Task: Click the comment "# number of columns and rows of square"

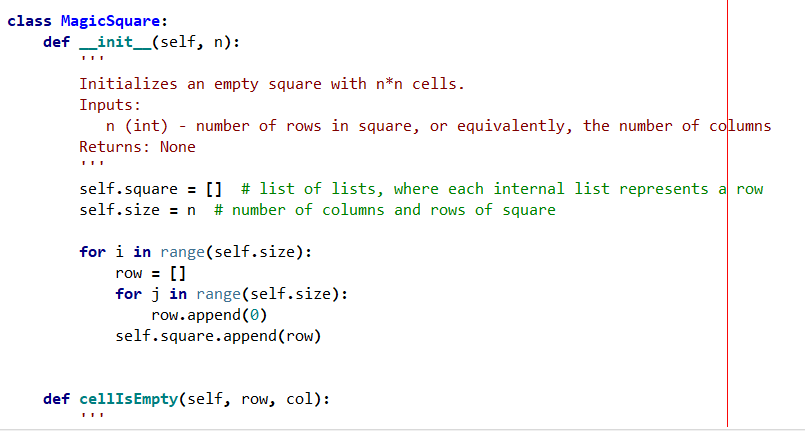Action: tap(385, 210)
